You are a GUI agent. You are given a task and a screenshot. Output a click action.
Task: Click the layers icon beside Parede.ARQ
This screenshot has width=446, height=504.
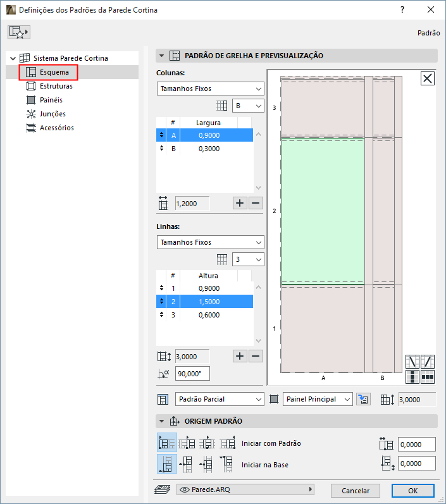[163, 489]
